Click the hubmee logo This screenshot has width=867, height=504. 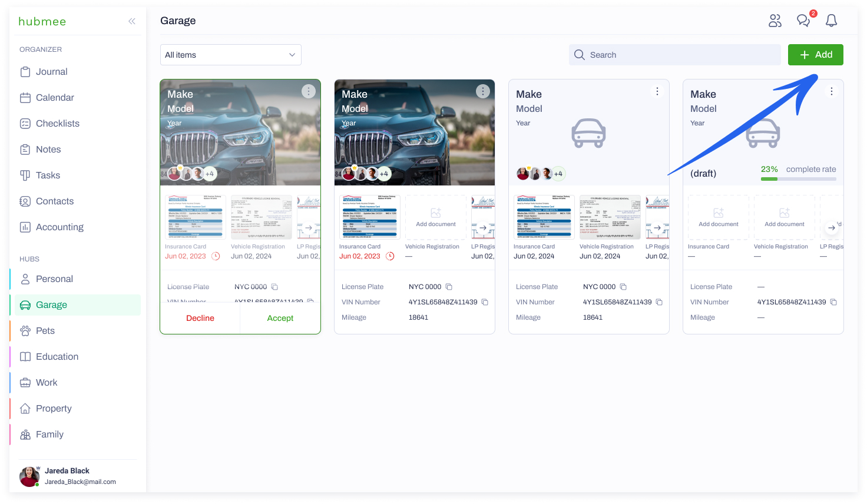tap(42, 21)
